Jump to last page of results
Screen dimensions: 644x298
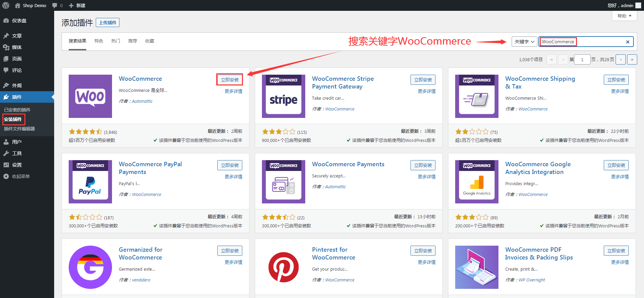tap(632, 59)
